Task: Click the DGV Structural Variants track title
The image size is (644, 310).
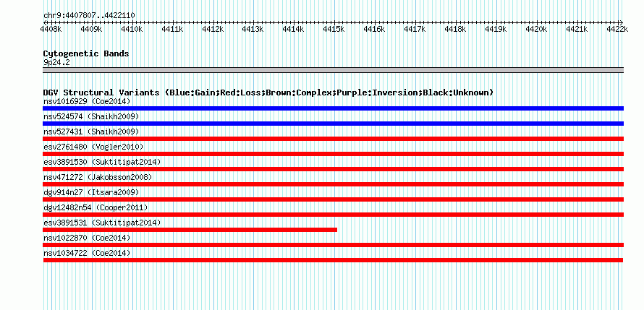Action: click(268, 92)
